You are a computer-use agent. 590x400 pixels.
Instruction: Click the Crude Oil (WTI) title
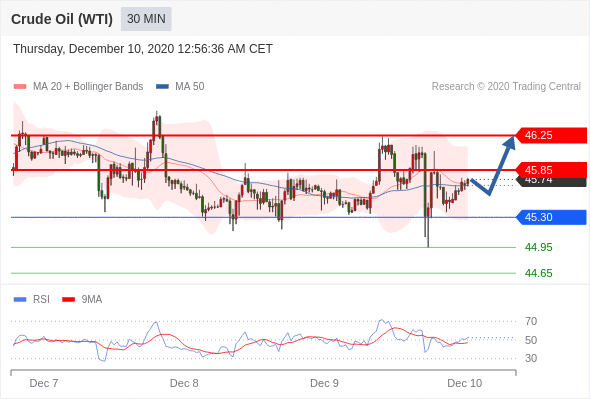coord(62,19)
